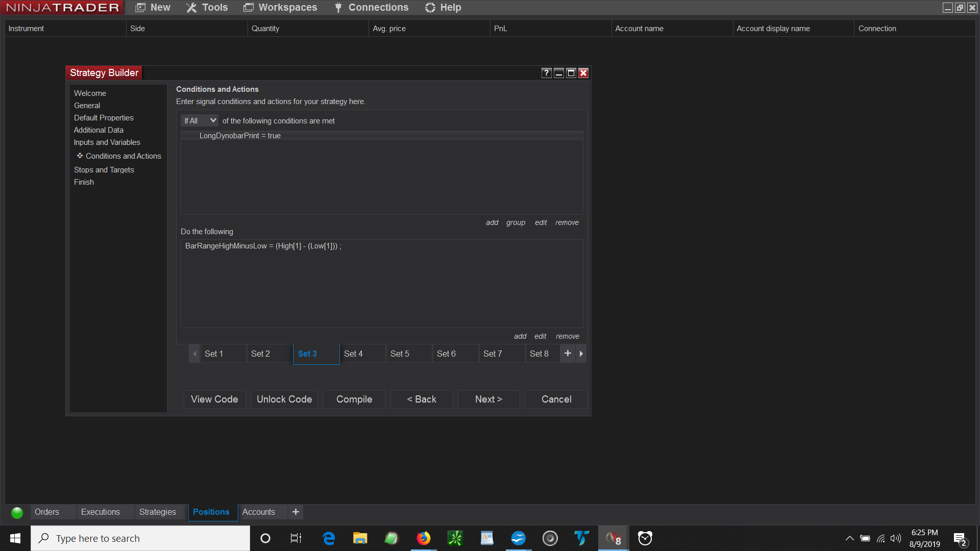Go to Stops and Targets in the sidebar
The width and height of the screenshot is (980, 551).
(x=104, y=170)
